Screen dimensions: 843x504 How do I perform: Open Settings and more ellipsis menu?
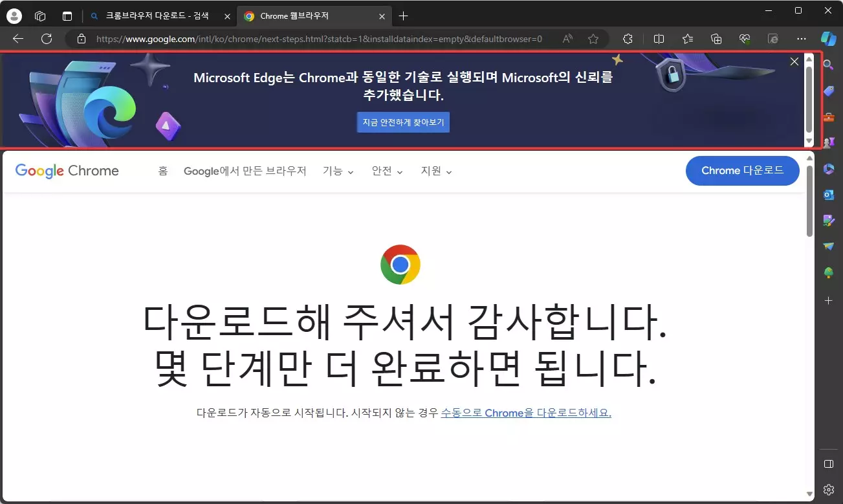(802, 39)
